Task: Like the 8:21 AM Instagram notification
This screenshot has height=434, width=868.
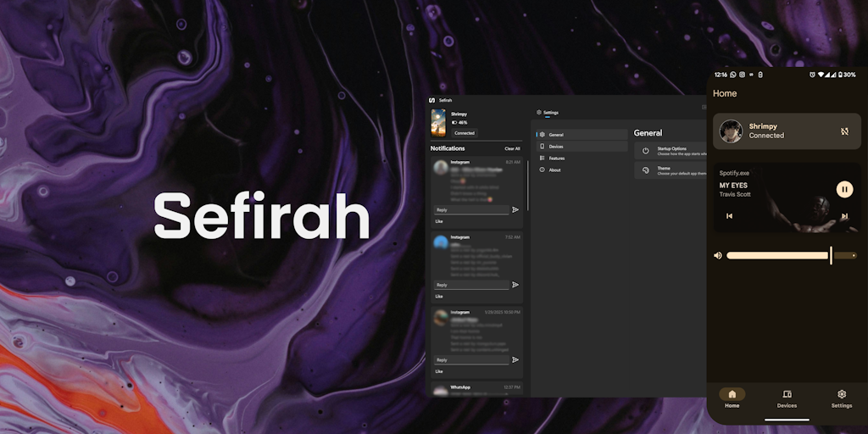Action: click(439, 221)
